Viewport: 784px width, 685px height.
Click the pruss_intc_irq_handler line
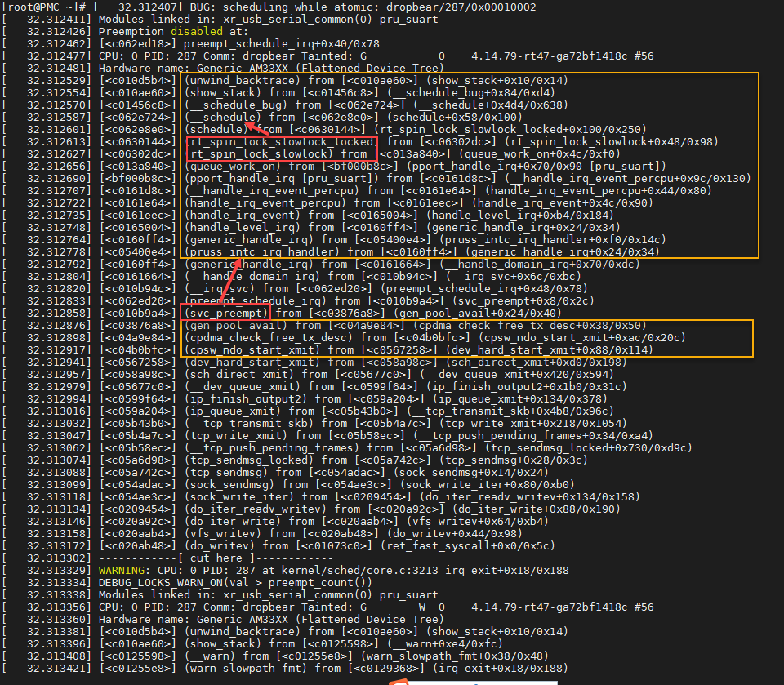point(227,251)
